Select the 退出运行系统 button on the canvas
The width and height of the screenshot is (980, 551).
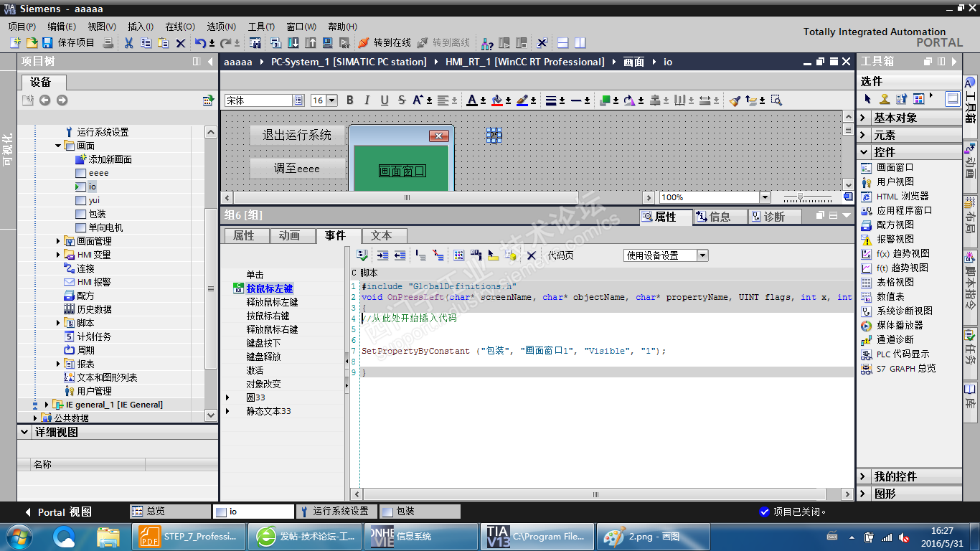[297, 135]
